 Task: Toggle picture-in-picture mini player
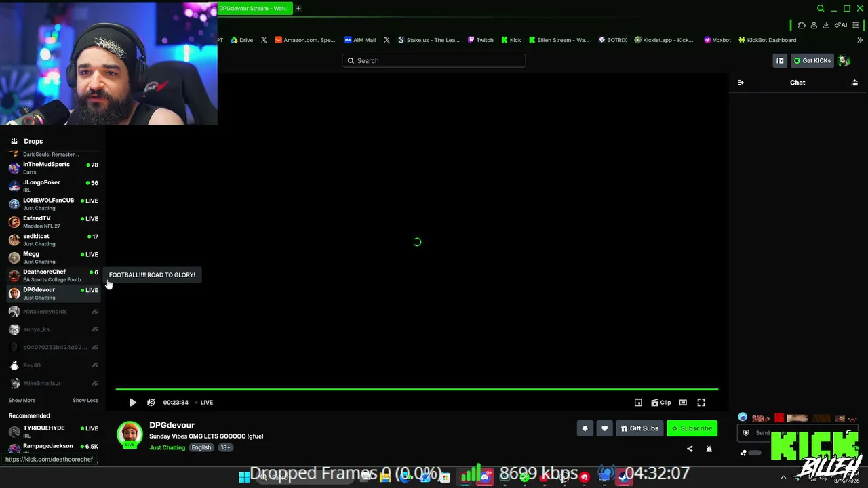(x=638, y=403)
